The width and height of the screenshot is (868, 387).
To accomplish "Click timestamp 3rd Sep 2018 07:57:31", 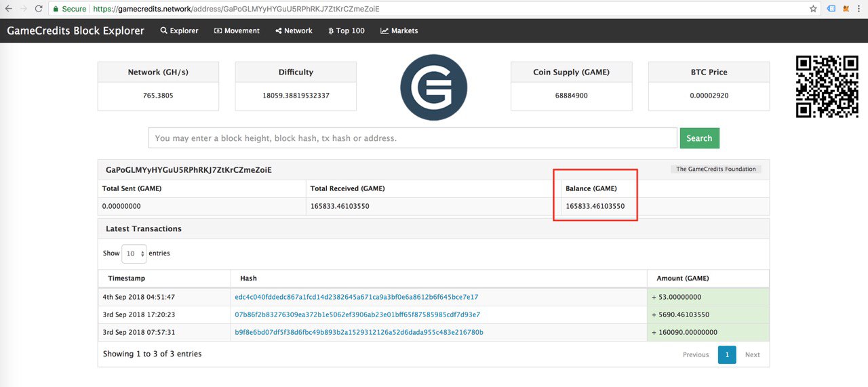I will tap(139, 332).
